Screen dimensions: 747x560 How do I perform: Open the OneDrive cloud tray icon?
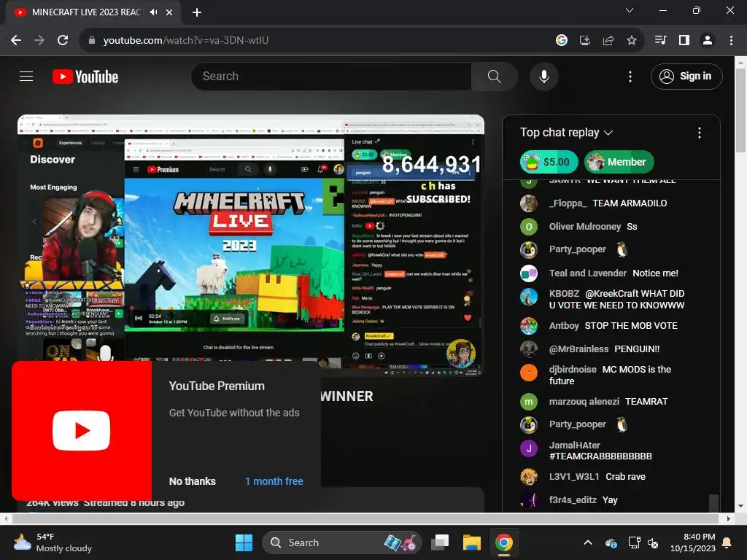pyautogui.click(x=611, y=542)
